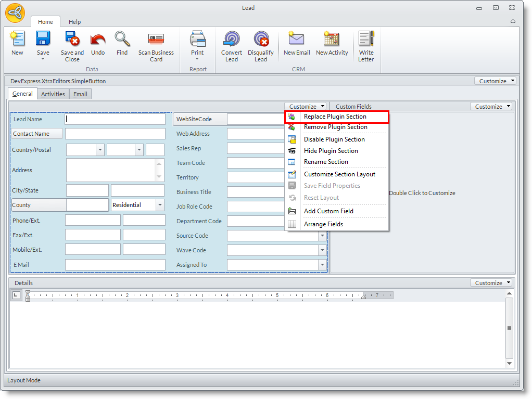Screen dimensions: 532x399
Task: Click Convert Lead icon
Action: 232,40
